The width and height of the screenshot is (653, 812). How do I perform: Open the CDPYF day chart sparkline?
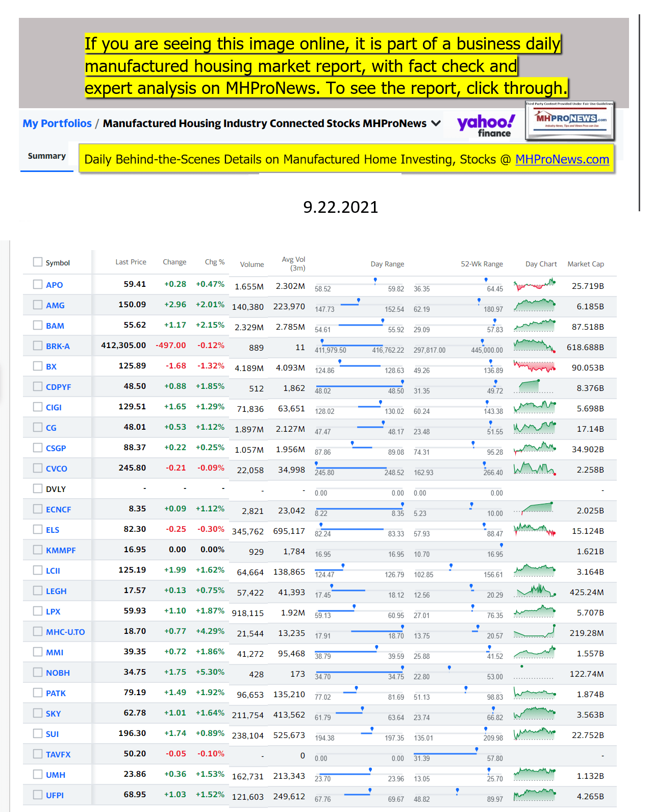(535, 386)
